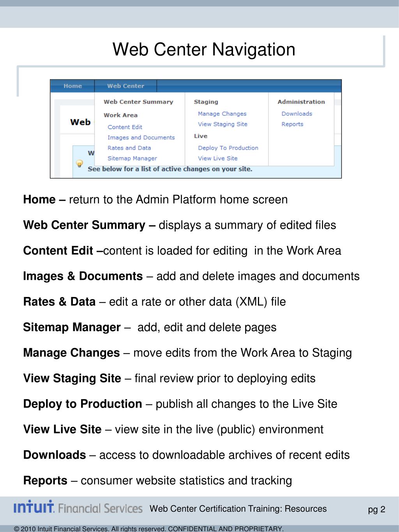The image size is (399, 532).
Task: Click the Administration menu heading
Action: 301,102
